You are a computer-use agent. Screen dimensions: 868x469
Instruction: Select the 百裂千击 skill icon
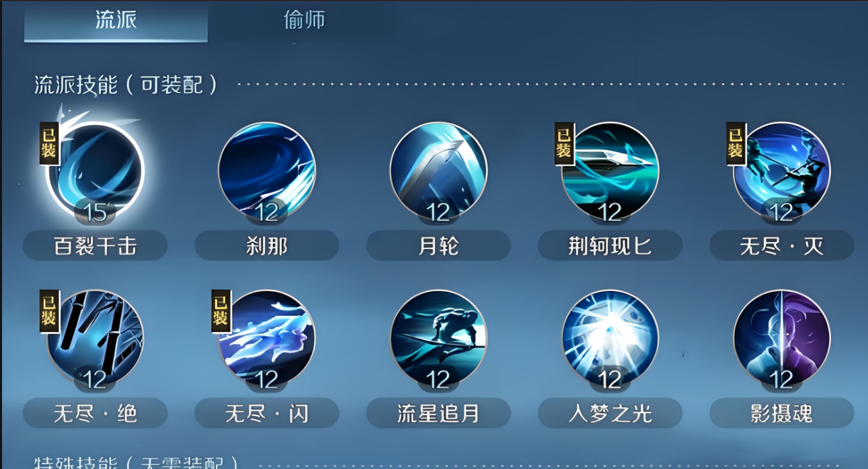(x=95, y=170)
